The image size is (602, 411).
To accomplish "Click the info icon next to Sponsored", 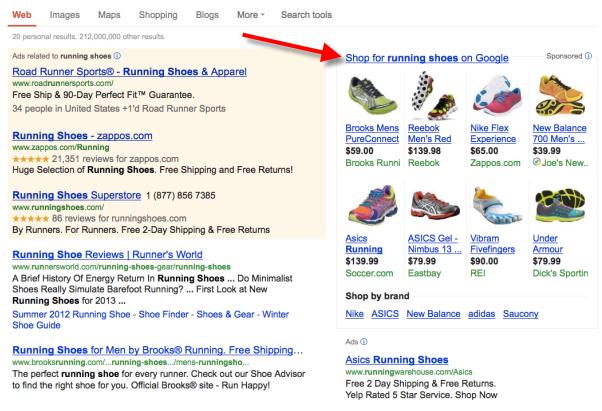I will (588, 56).
